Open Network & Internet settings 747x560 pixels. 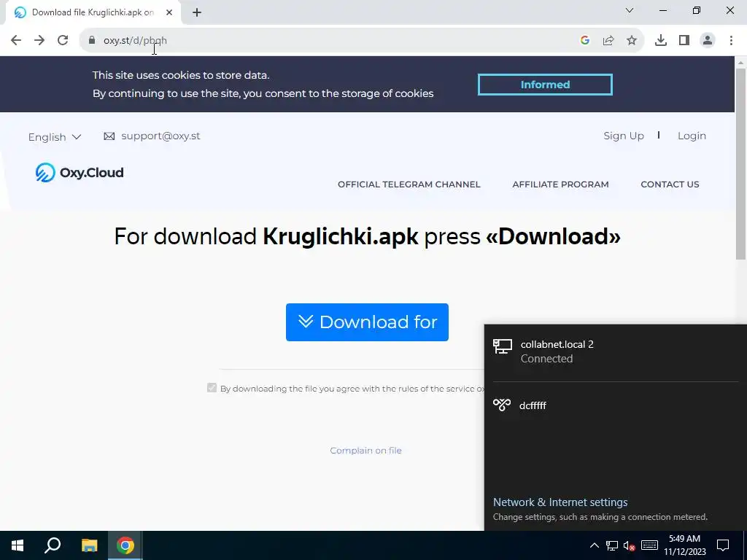click(560, 502)
